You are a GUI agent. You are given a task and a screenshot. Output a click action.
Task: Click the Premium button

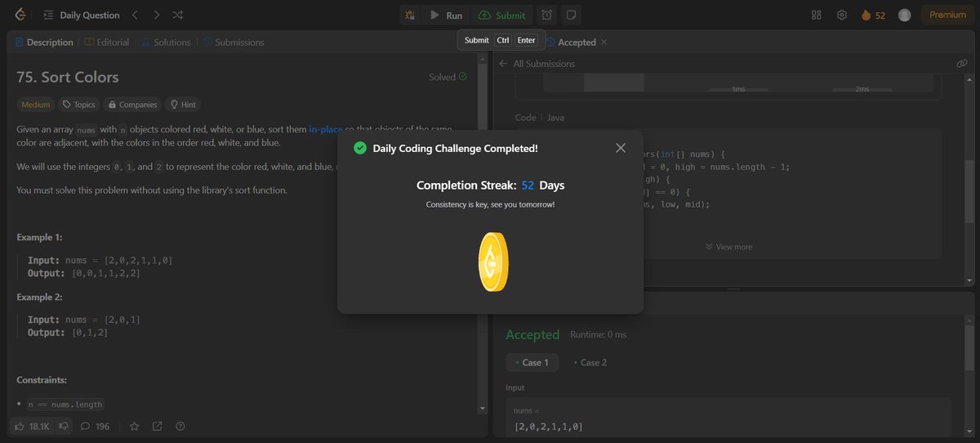click(947, 16)
